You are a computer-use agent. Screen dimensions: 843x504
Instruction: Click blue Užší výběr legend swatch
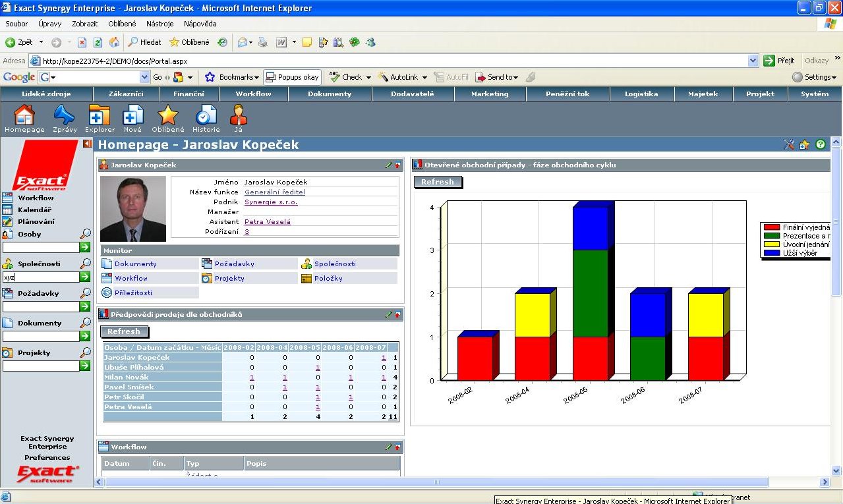tap(771, 253)
